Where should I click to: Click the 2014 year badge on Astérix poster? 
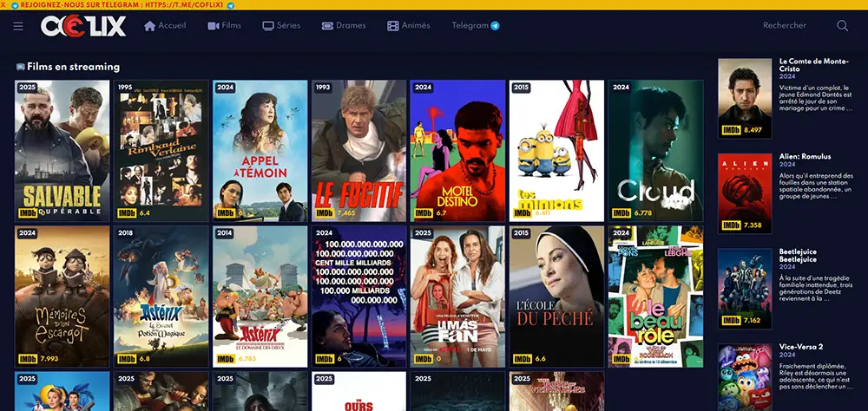coord(224,233)
